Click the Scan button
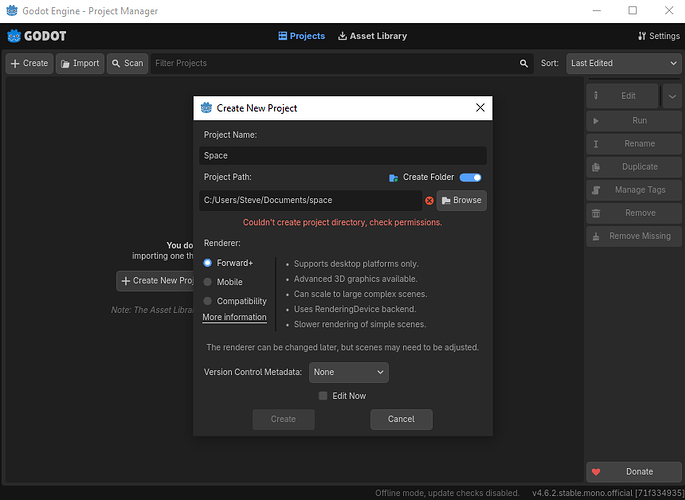The height and width of the screenshot is (500, 685). [128, 63]
